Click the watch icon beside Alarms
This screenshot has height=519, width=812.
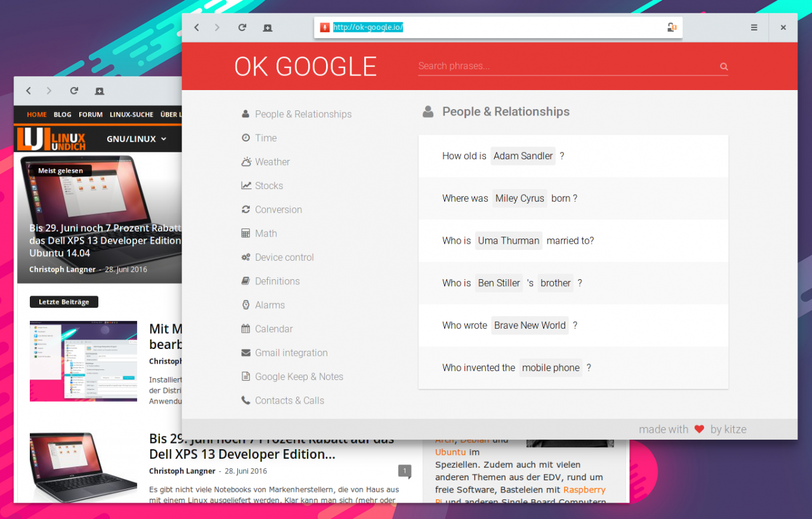coord(246,305)
